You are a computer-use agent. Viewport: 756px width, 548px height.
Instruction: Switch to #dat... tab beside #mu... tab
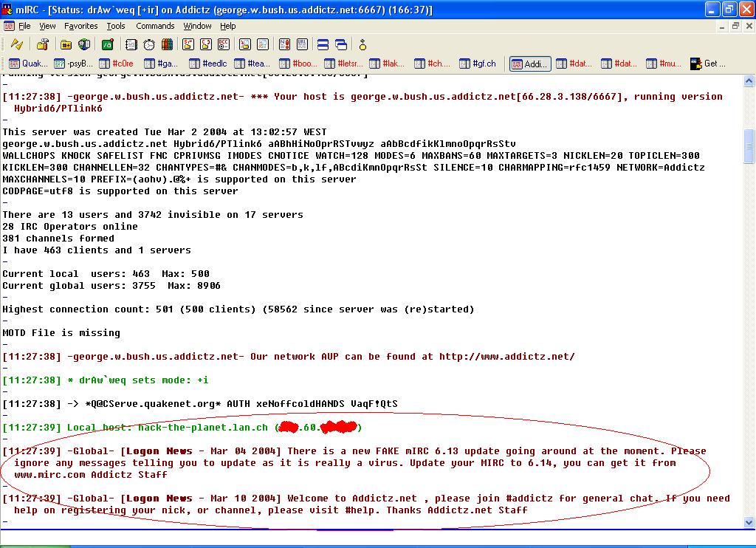click(x=619, y=64)
